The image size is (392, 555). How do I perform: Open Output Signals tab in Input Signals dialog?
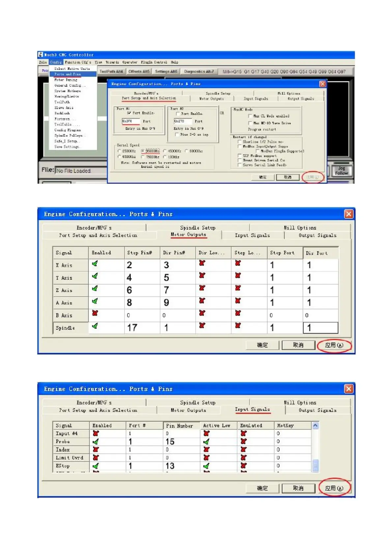pos(318,410)
